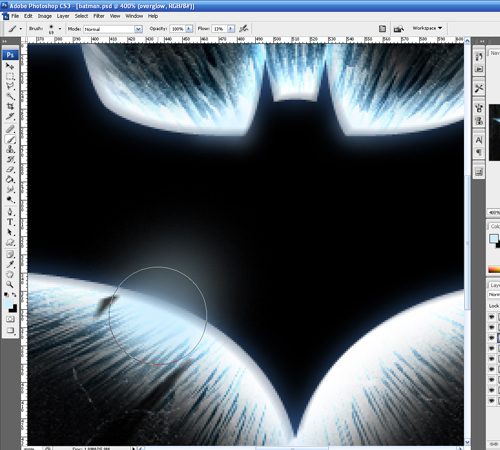Screen dimensions: 500x450
Task: Select the Zoom magnifier tool
Action: (x=10, y=284)
